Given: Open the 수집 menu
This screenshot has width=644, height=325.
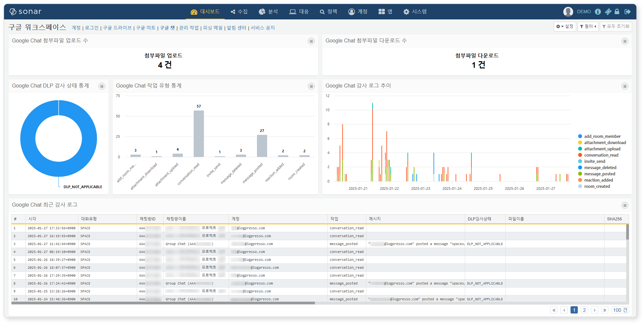Looking at the screenshot, I should [x=239, y=12].
